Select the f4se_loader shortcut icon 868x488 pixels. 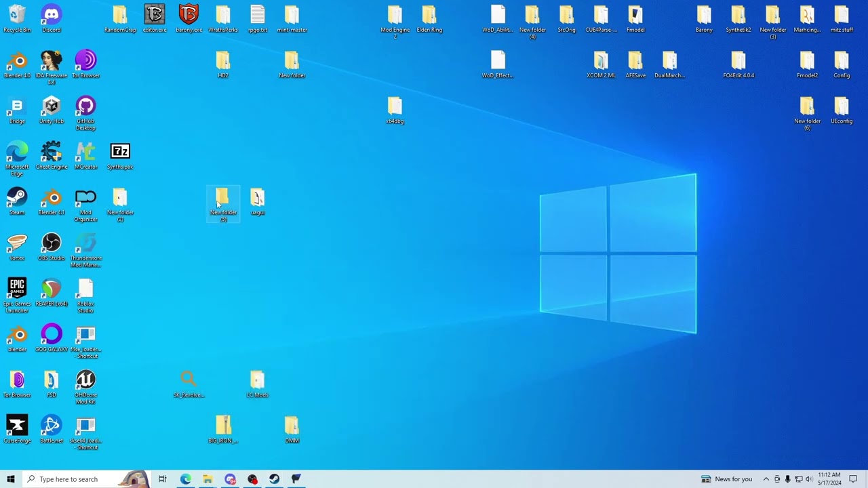point(85,342)
